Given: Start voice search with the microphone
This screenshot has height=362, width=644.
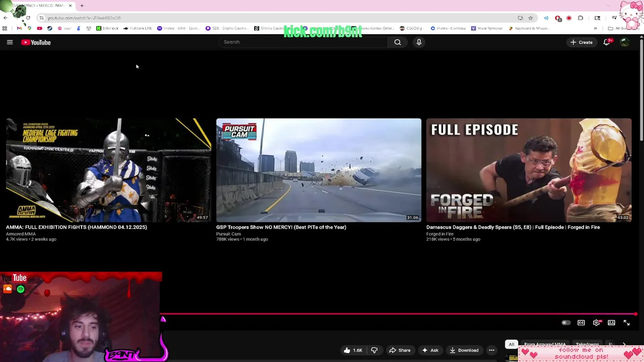Looking at the screenshot, I should 419,42.
